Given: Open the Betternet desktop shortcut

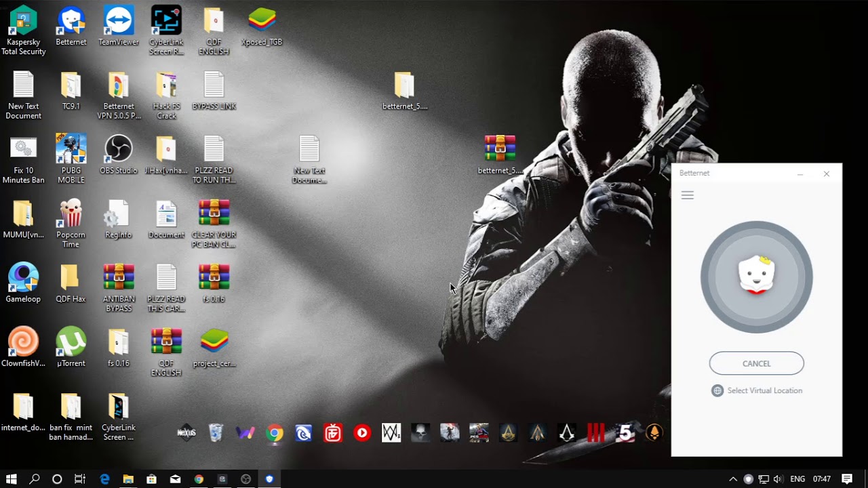Looking at the screenshot, I should pos(71,27).
